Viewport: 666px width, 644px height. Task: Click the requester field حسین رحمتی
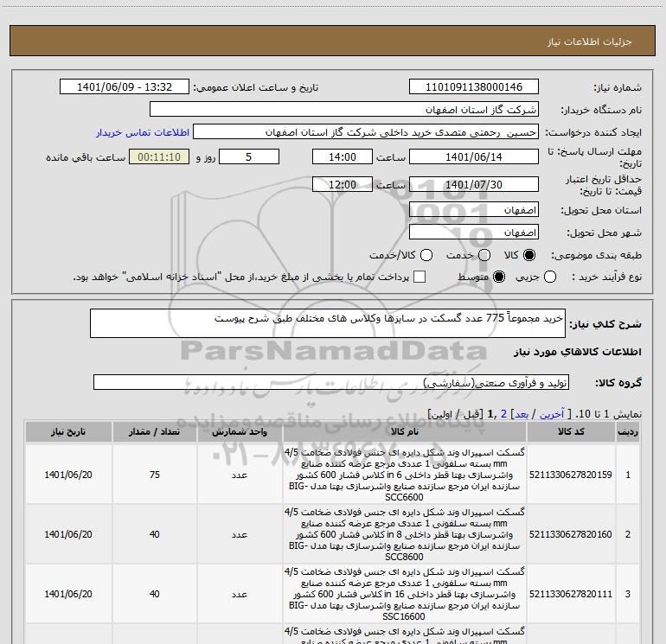[366, 132]
